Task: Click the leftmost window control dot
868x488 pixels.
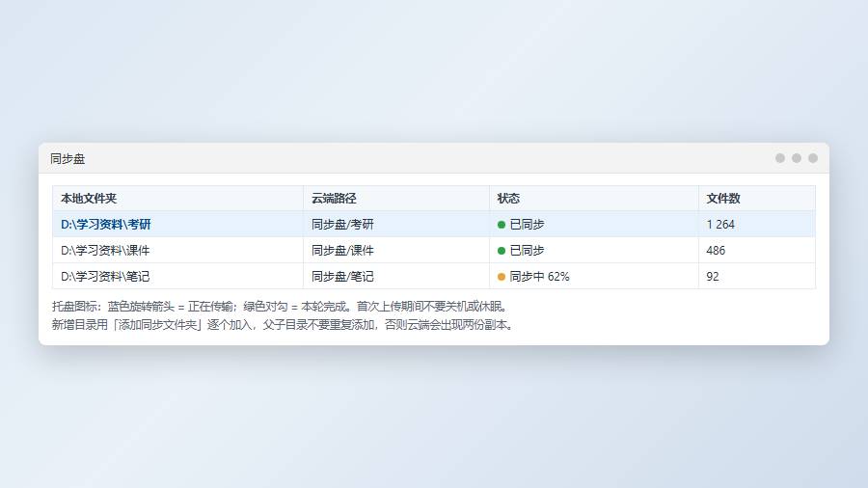Action: (x=780, y=158)
